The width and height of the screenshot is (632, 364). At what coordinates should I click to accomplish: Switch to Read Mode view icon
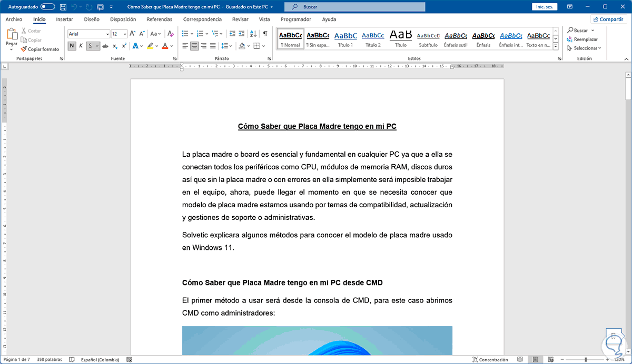[x=520, y=360]
